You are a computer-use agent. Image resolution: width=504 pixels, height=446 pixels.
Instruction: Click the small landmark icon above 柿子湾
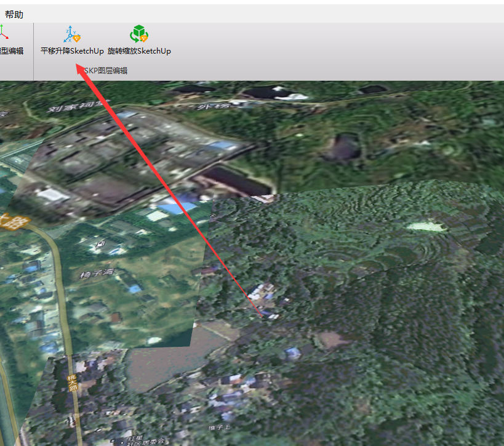(x=99, y=246)
